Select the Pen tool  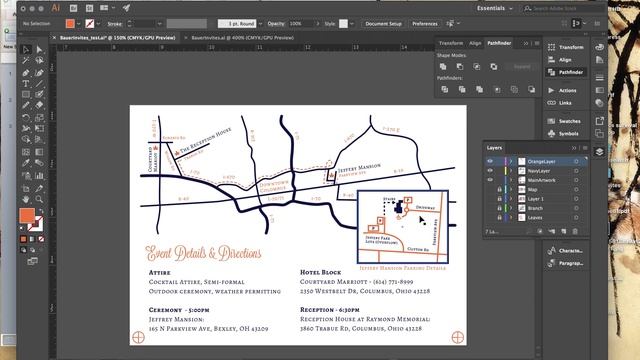[26, 73]
